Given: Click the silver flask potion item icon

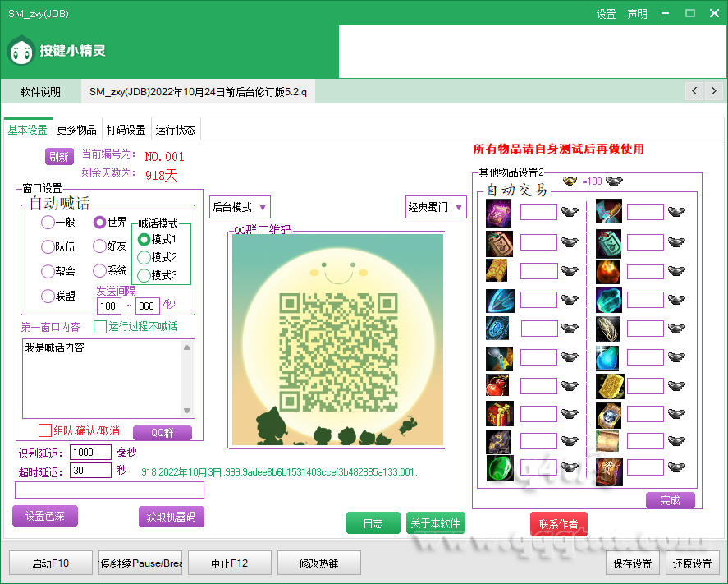Looking at the screenshot, I should coord(499,358).
